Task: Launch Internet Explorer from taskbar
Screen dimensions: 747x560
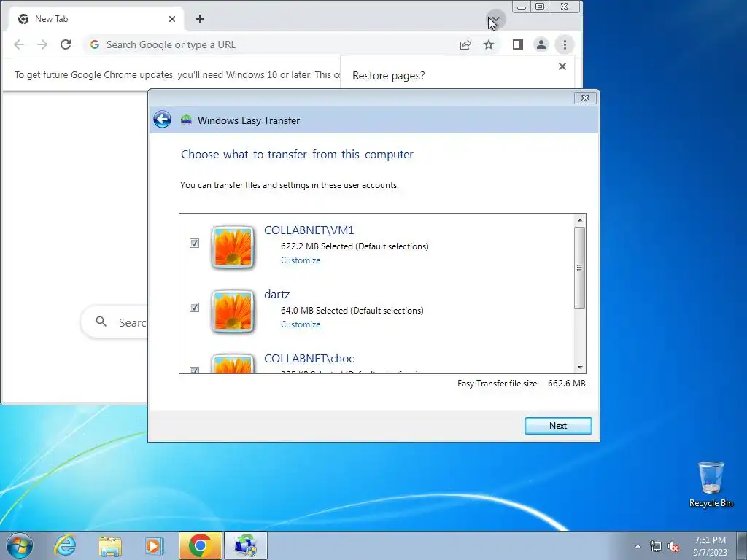Action: (x=65, y=545)
